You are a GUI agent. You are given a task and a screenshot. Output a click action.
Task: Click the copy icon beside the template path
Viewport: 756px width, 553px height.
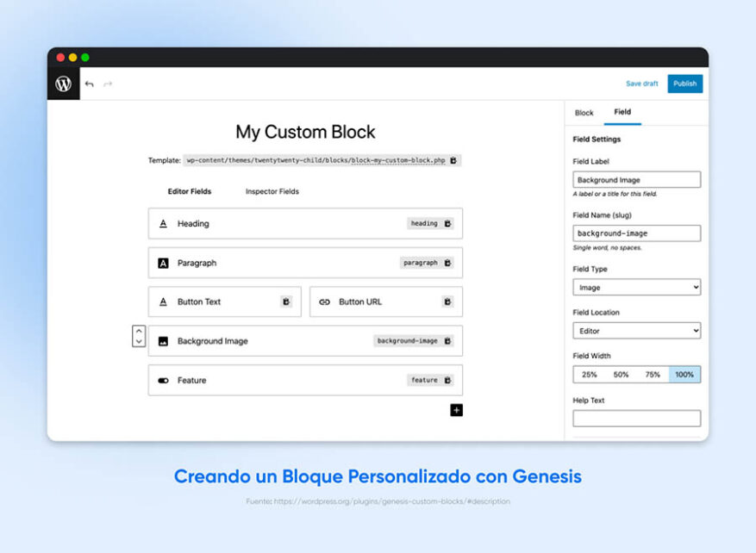(x=454, y=159)
